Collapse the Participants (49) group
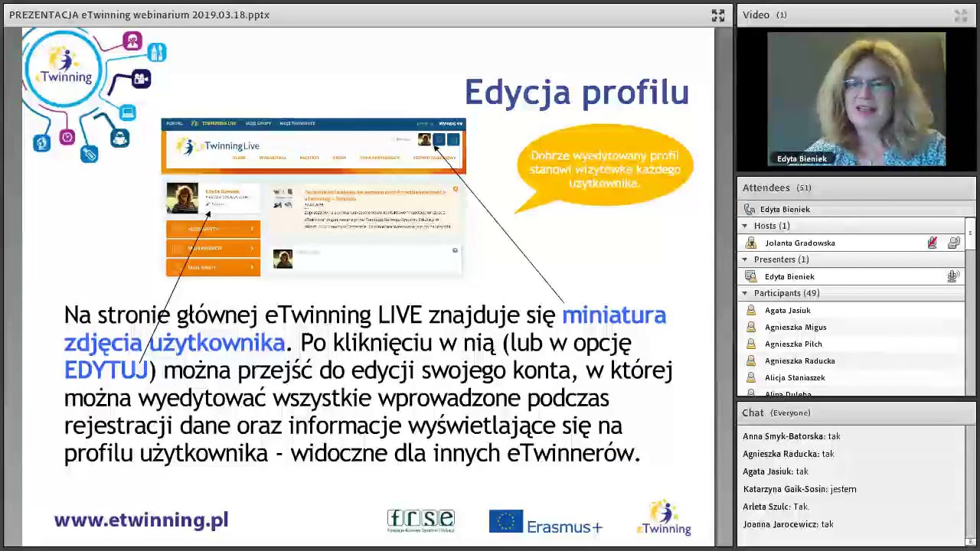 [x=744, y=293]
